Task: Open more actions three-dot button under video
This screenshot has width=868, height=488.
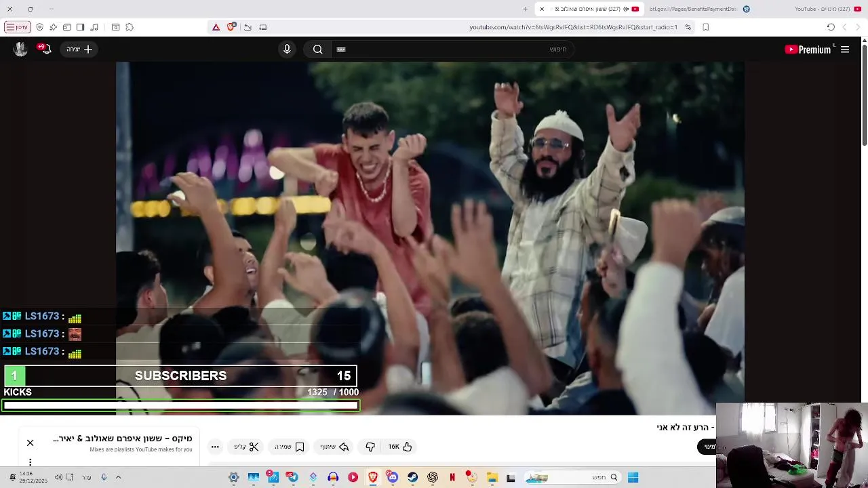Action: (x=215, y=447)
